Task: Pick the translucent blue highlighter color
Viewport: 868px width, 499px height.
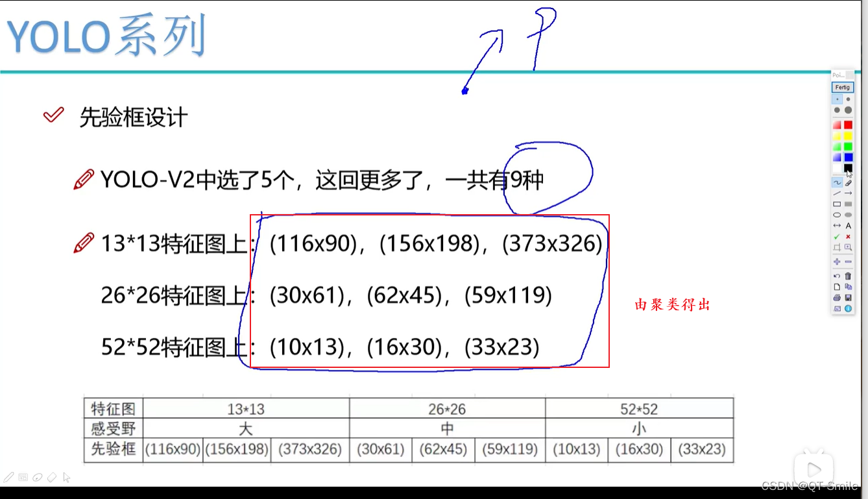Action: pyautogui.click(x=837, y=157)
